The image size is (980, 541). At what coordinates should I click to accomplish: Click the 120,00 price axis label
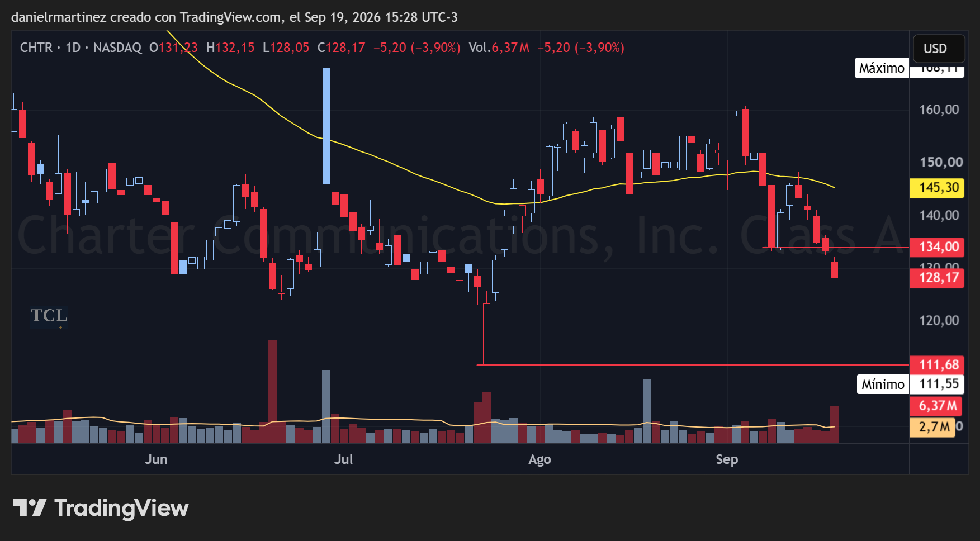point(939,320)
